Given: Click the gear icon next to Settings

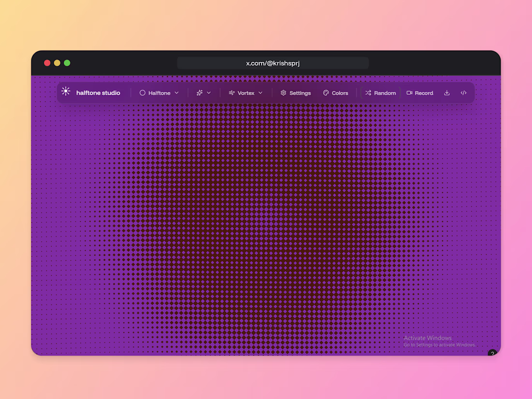Looking at the screenshot, I should tap(283, 92).
